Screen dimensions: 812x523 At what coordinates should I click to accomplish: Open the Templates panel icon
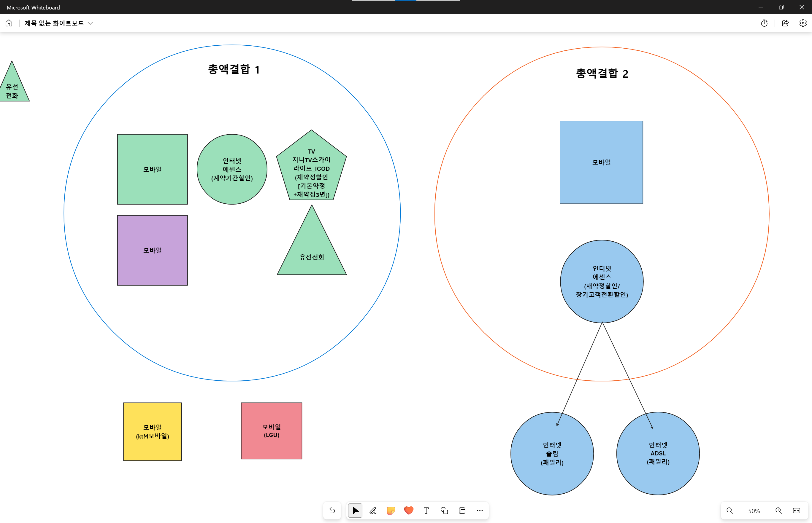(462, 511)
